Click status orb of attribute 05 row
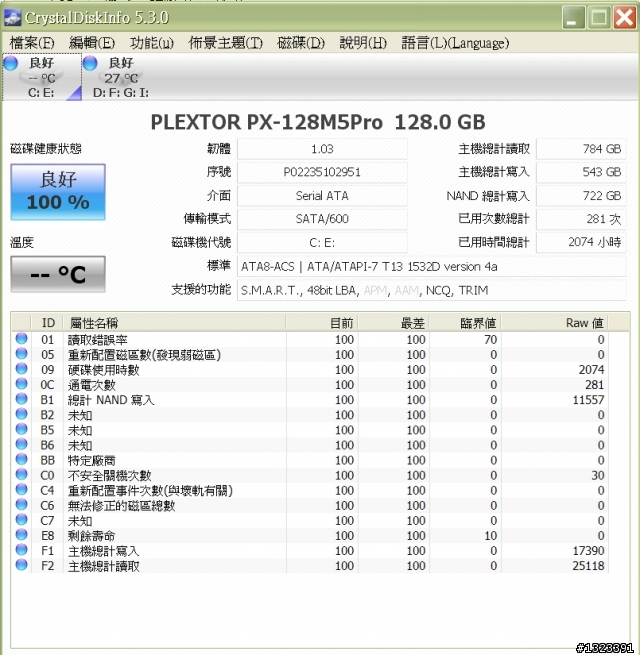 (x=21, y=354)
